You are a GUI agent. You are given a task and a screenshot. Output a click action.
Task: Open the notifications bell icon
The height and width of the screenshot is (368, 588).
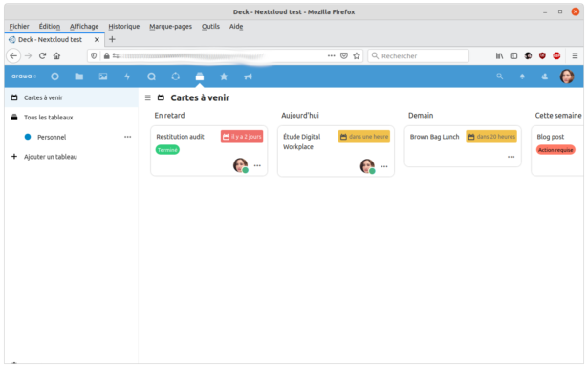coord(522,76)
